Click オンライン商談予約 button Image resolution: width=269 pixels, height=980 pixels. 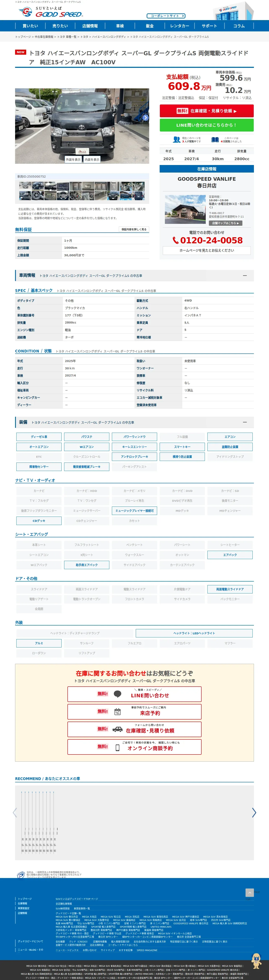click(x=134, y=747)
